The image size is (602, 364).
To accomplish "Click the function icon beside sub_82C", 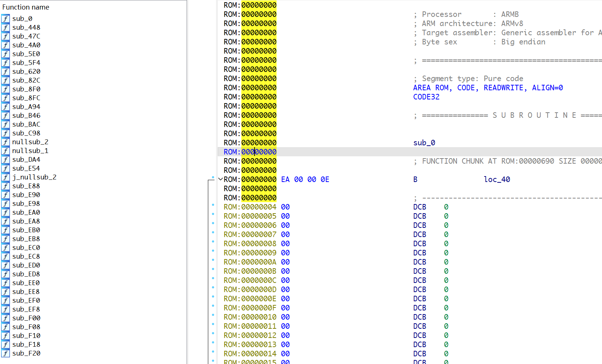I will click(x=6, y=80).
